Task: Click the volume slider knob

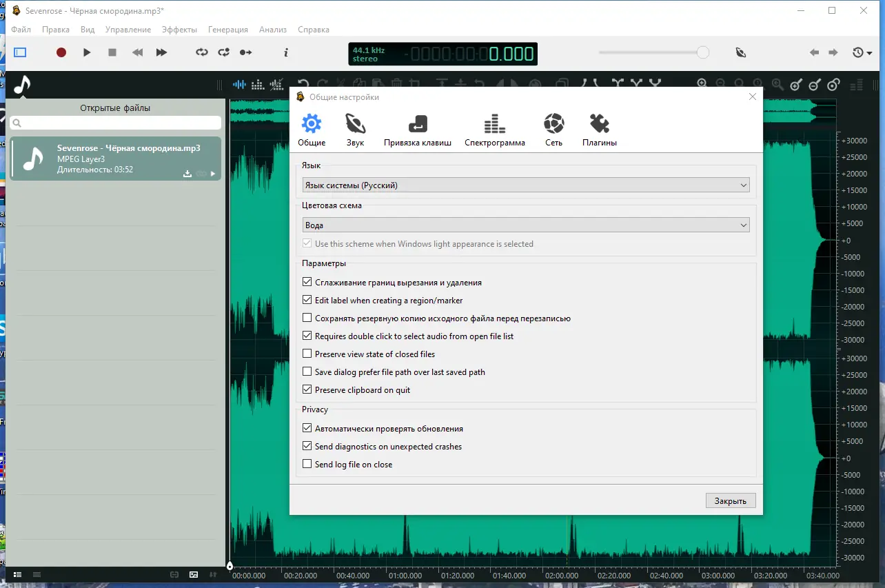Action: (702, 52)
